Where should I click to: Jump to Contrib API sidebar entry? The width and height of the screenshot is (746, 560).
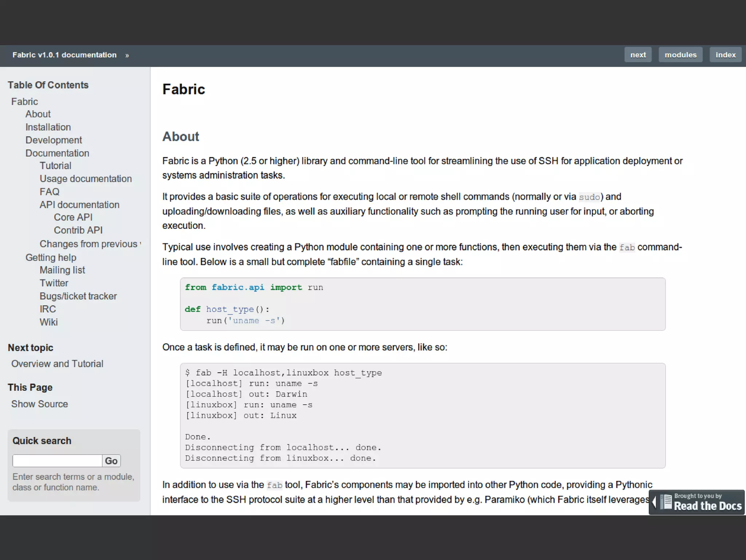78,230
